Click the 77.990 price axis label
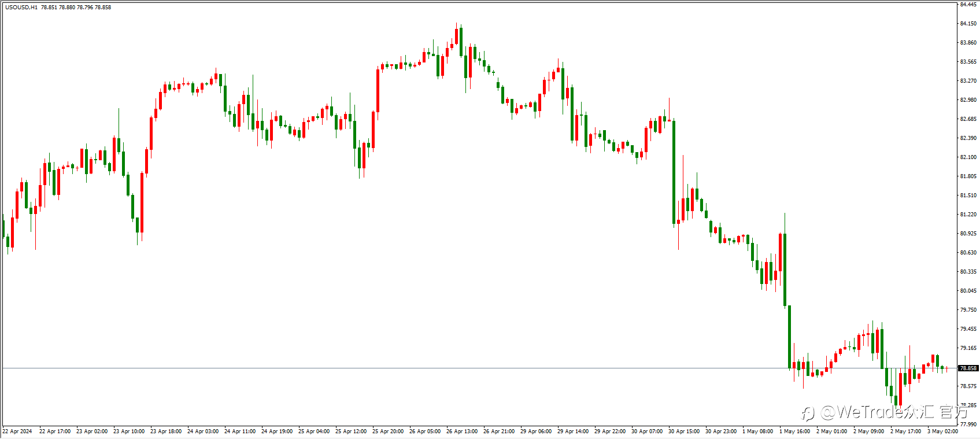The width and height of the screenshot is (980, 439). tap(968, 425)
